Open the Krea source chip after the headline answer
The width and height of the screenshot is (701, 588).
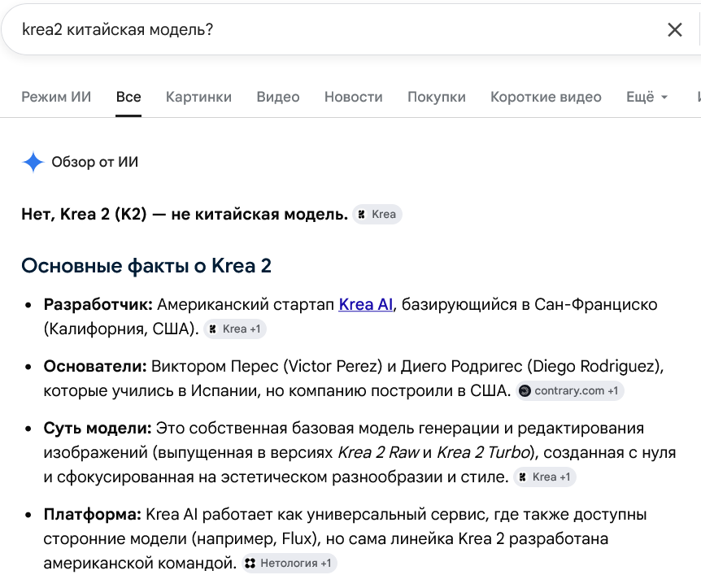(x=377, y=214)
